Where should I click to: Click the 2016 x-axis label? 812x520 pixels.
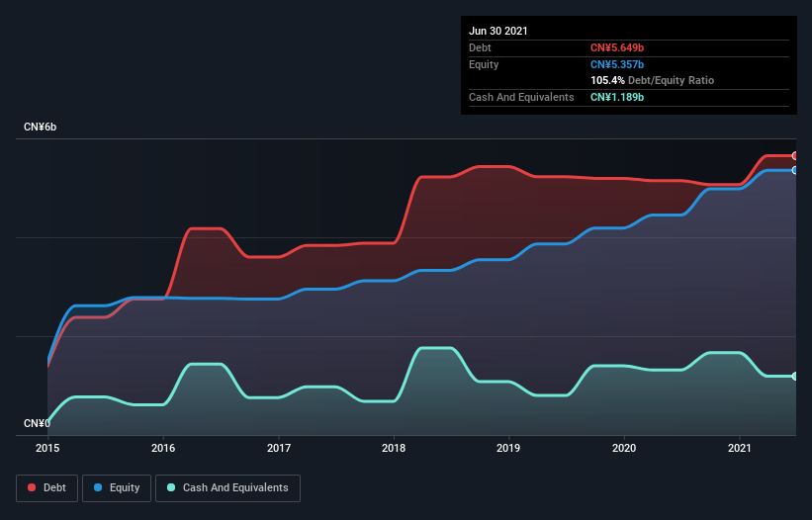163,448
